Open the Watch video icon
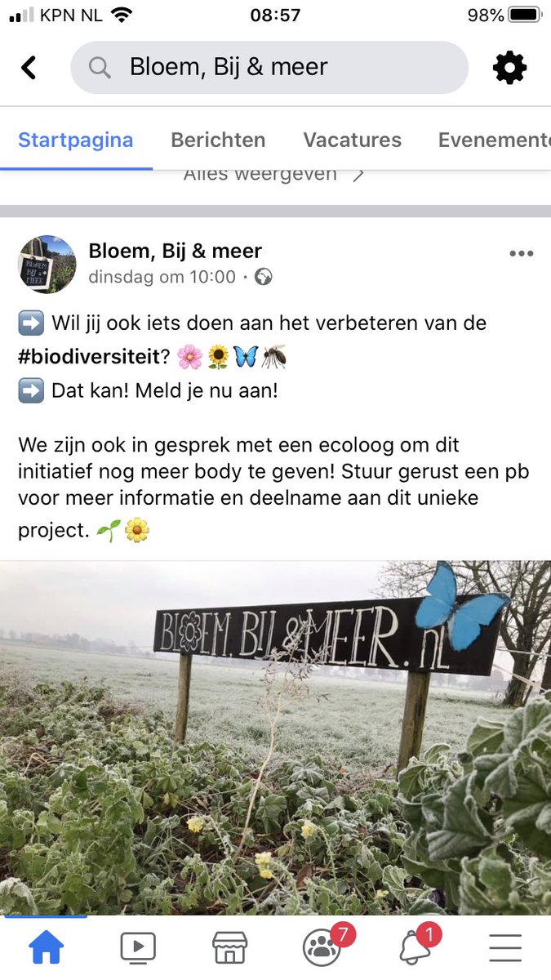This screenshot has height=980, width=551. click(x=138, y=947)
